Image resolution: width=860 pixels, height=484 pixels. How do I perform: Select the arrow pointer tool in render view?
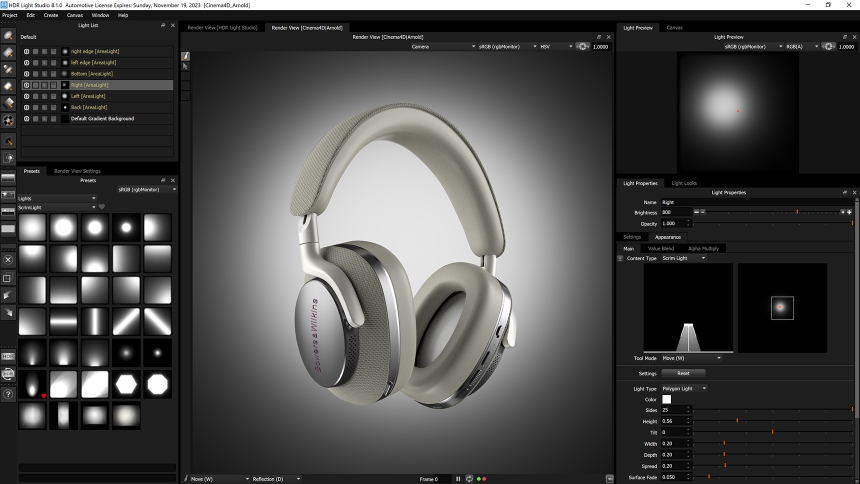(185, 66)
